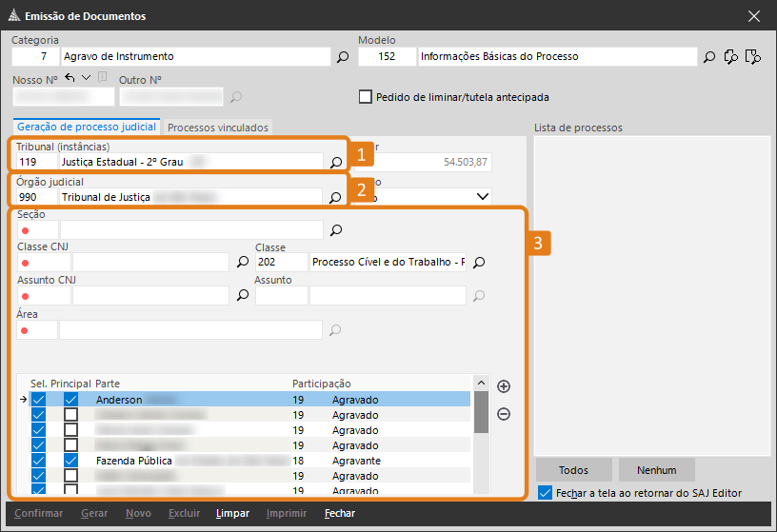Select Geração de processo judicial tab
Screen dimensions: 777x532
(x=88, y=128)
